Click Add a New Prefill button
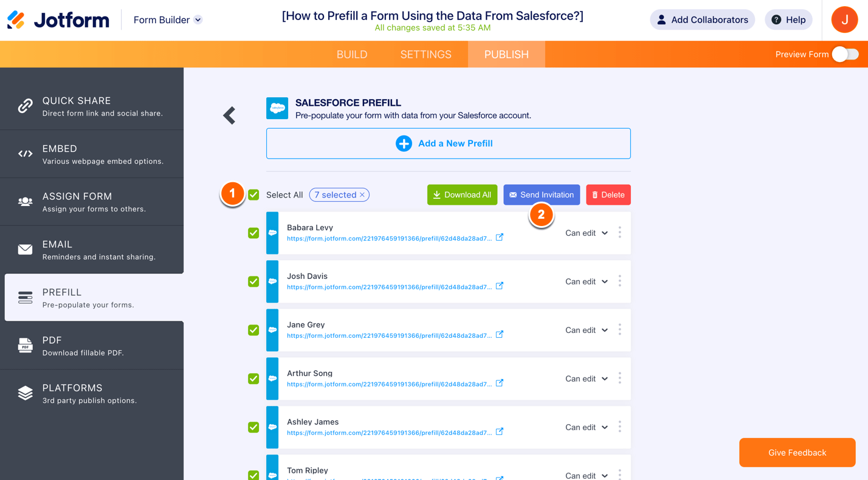Image resolution: width=868 pixels, height=480 pixels. 448,143
